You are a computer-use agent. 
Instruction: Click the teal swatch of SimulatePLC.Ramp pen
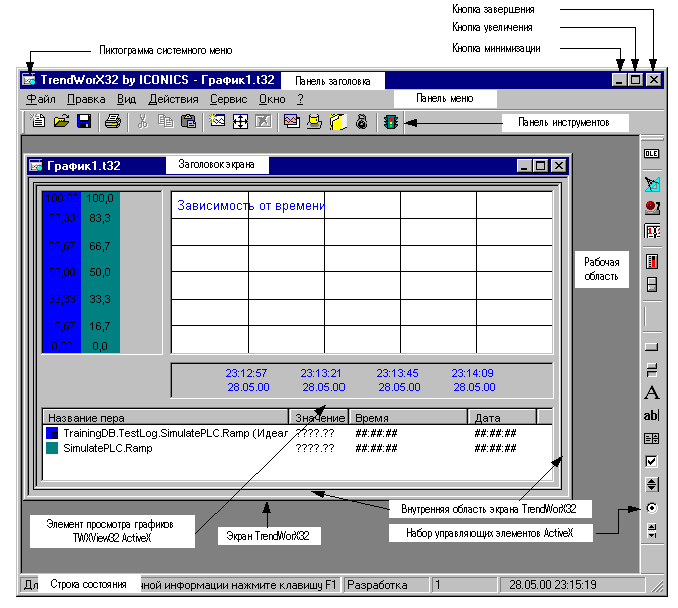[x=52, y=448]
